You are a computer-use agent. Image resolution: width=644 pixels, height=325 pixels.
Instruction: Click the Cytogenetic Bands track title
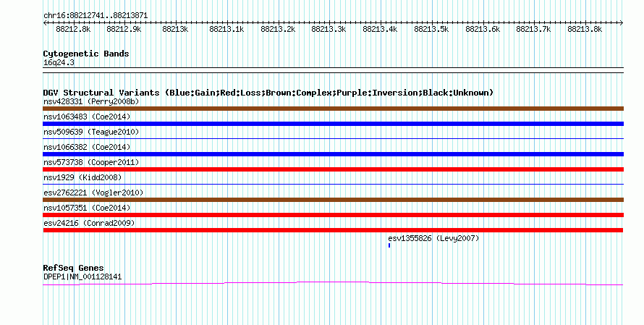tap(86, 54)
